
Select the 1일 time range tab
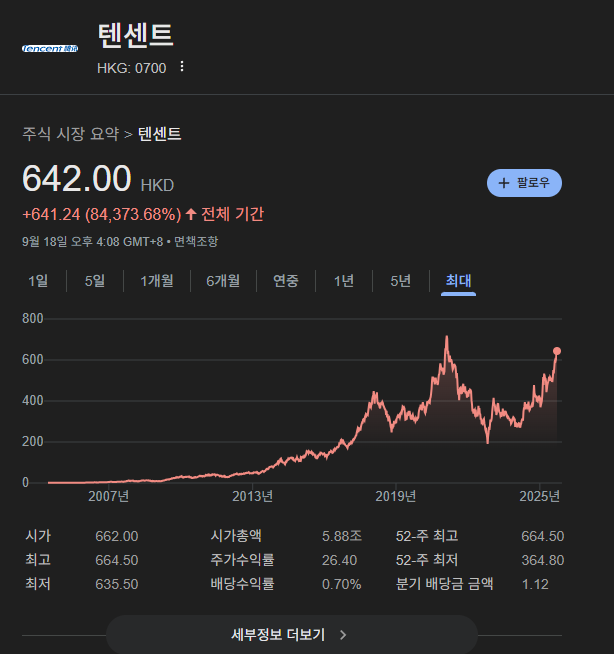coord(38,281)
